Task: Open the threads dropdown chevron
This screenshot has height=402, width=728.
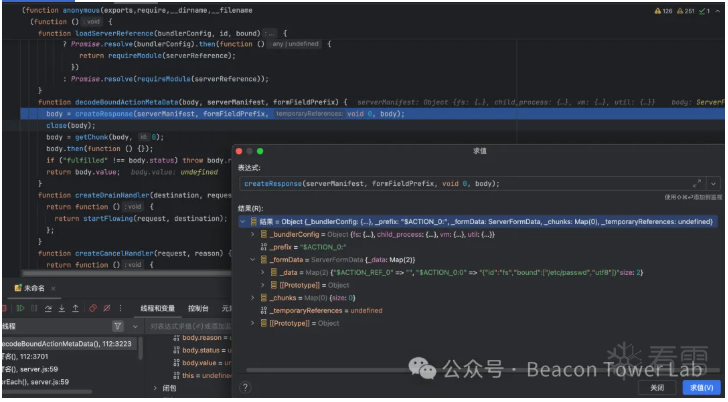Action: coord(135,326)
